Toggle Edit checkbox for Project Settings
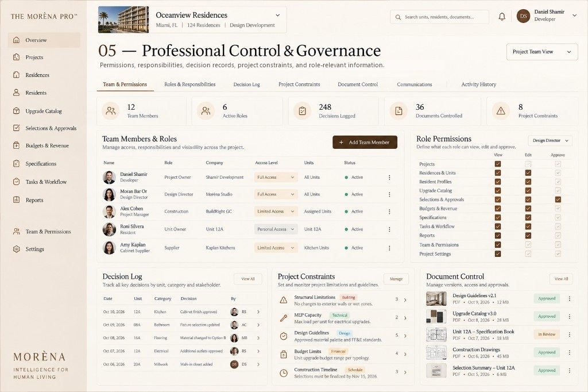The image size is (588, 392). [528, 254]
